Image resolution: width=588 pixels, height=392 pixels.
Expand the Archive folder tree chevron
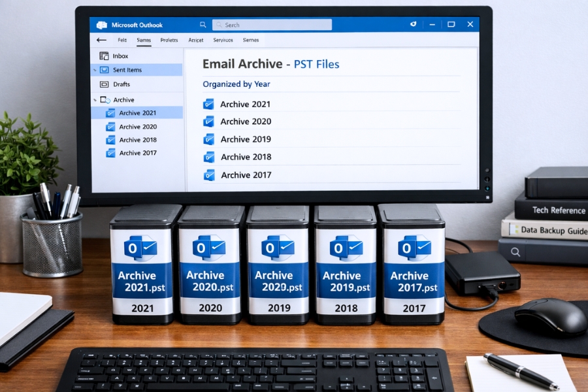pyautogui.click(x=94, y=100)
